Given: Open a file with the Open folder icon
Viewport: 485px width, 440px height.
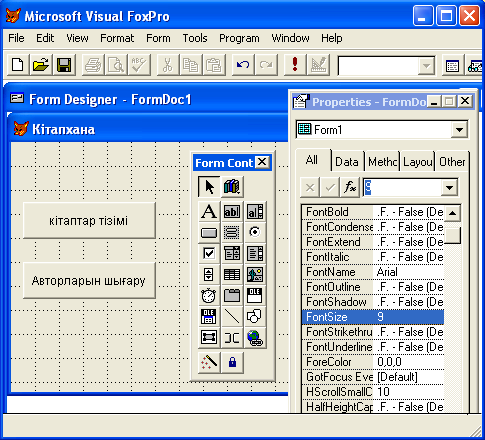Looking at the screenshot, I should (41, 65).
